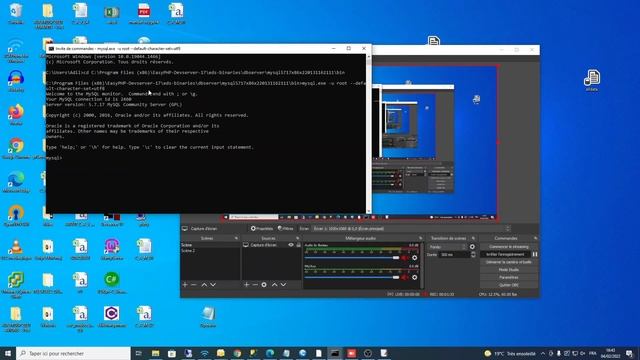Screen dimensions: 640x360
Task: Click the command prompt title bar icon
Action: pos(51,48)
